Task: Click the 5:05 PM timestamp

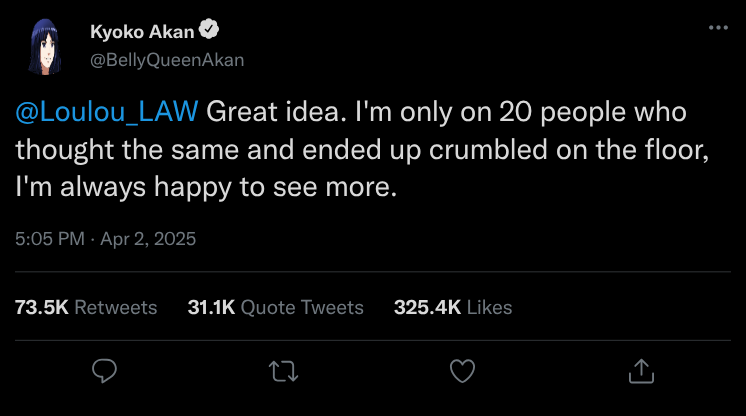Action: pyautogui.click(x=48, y=239)
